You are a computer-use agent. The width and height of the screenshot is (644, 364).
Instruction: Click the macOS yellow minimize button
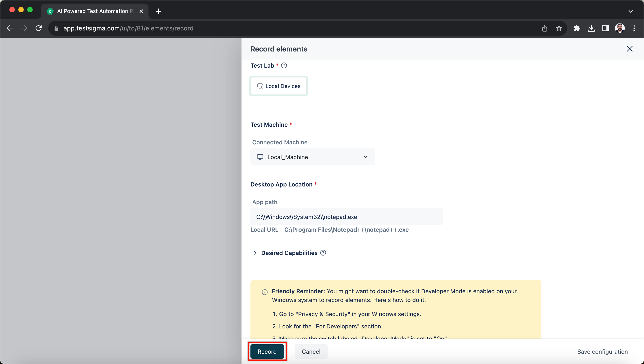21,10
